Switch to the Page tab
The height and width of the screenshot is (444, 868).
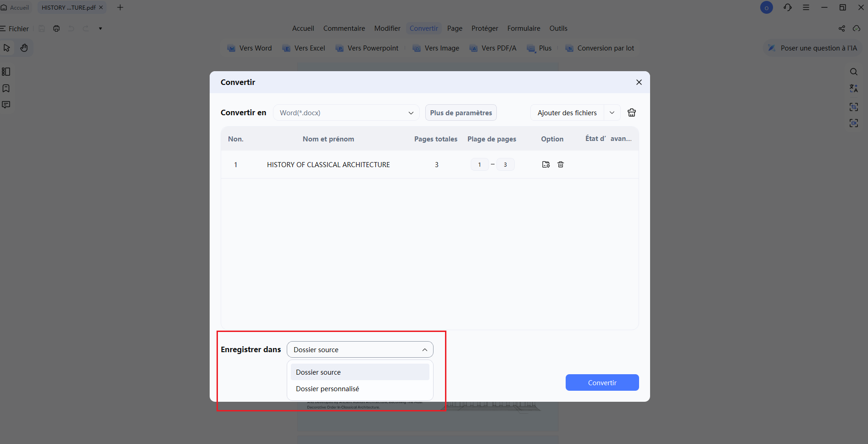[x=455, y=28]
